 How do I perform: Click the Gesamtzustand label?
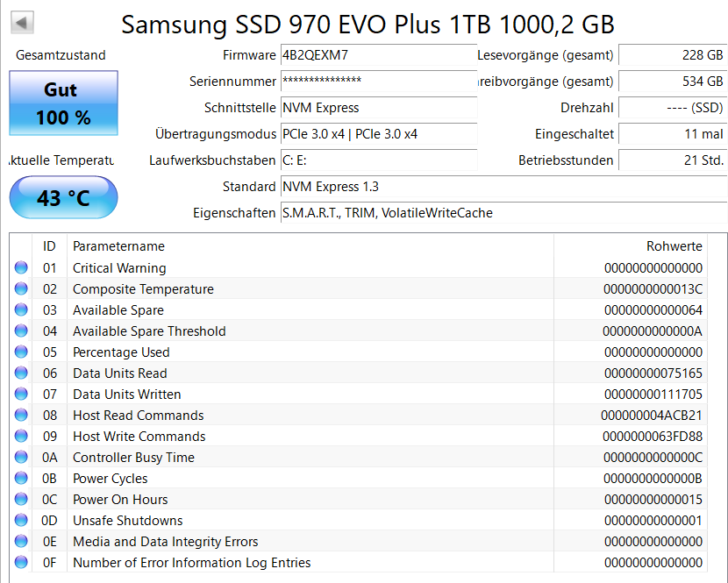click(x=61, y=55)
